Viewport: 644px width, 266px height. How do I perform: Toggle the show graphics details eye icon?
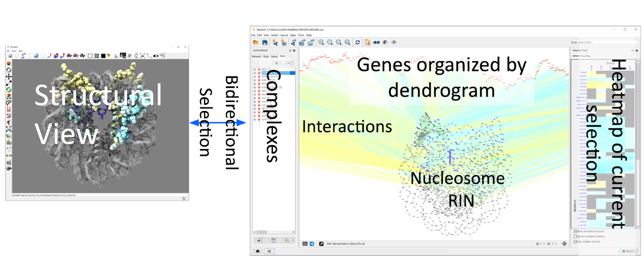tap(394, 43)
